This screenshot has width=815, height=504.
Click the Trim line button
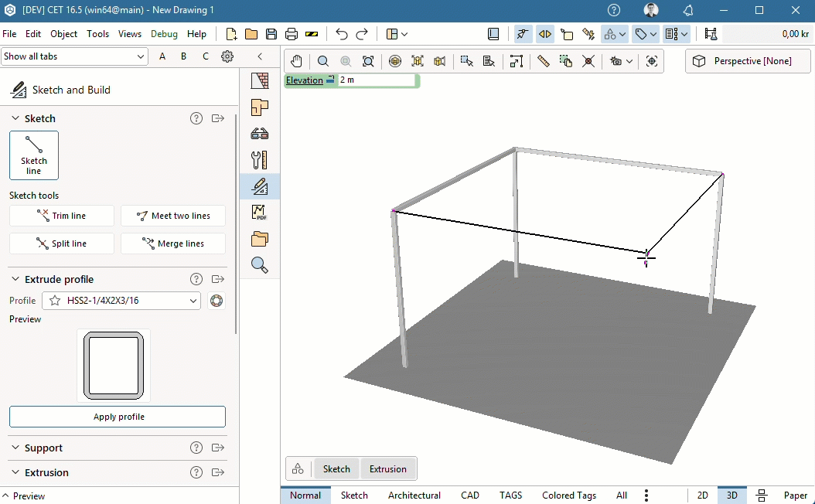pos(61,216)
